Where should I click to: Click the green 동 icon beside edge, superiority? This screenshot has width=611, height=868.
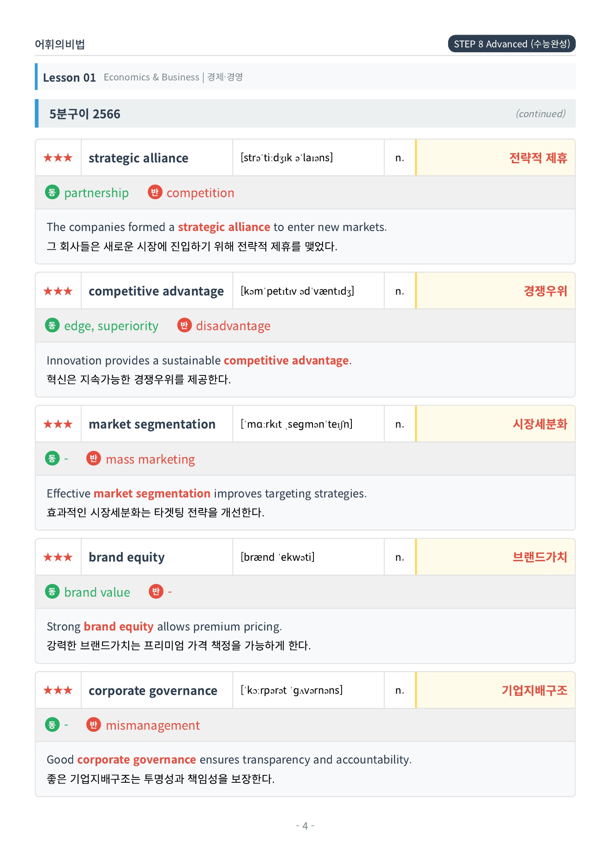pyautogui.click(x=52, y=325)
